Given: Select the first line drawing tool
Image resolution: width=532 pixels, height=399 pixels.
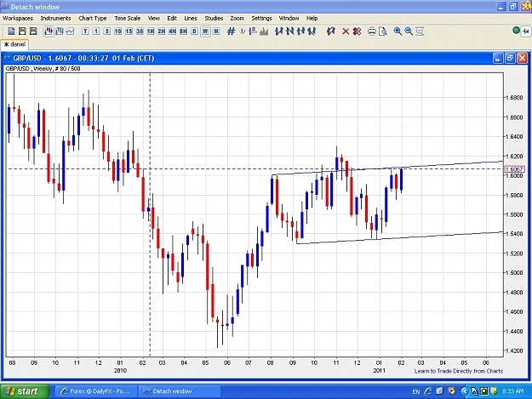Looking at the screenshot, I should (279, 31).
